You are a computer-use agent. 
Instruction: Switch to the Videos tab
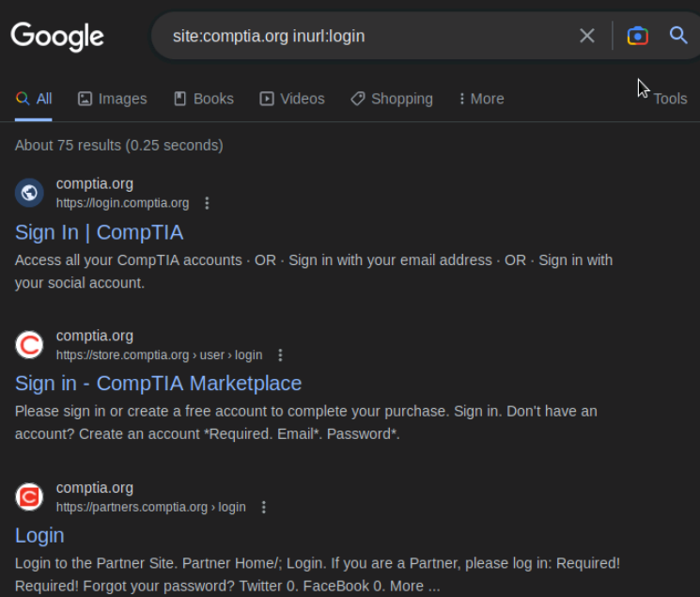click(x=292, y=99)
